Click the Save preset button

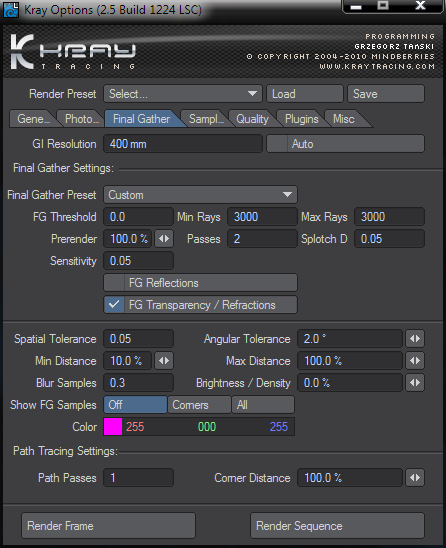386,94
